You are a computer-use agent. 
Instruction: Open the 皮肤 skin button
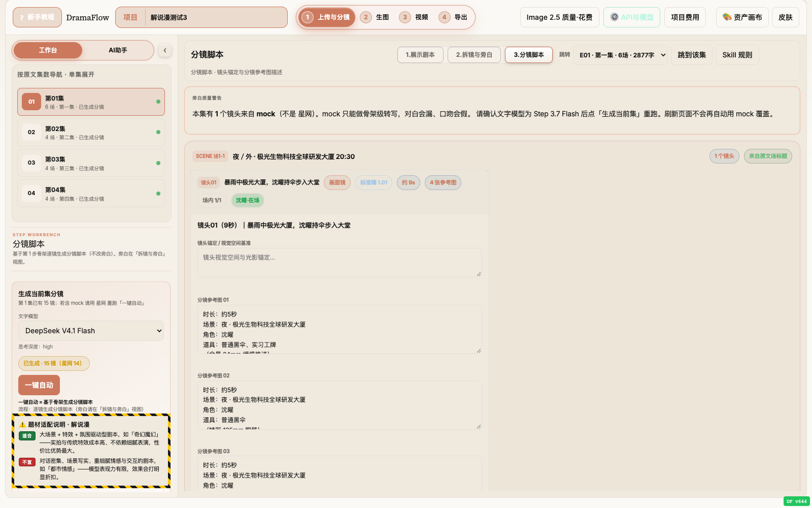coord(785,17)
